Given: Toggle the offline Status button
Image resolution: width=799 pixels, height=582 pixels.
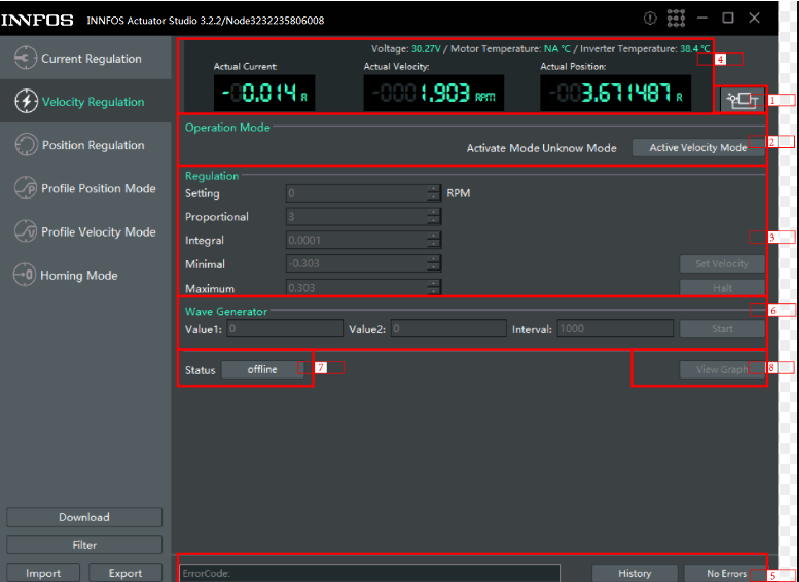Looking at the screenshot, I should [x=262, y=370].
